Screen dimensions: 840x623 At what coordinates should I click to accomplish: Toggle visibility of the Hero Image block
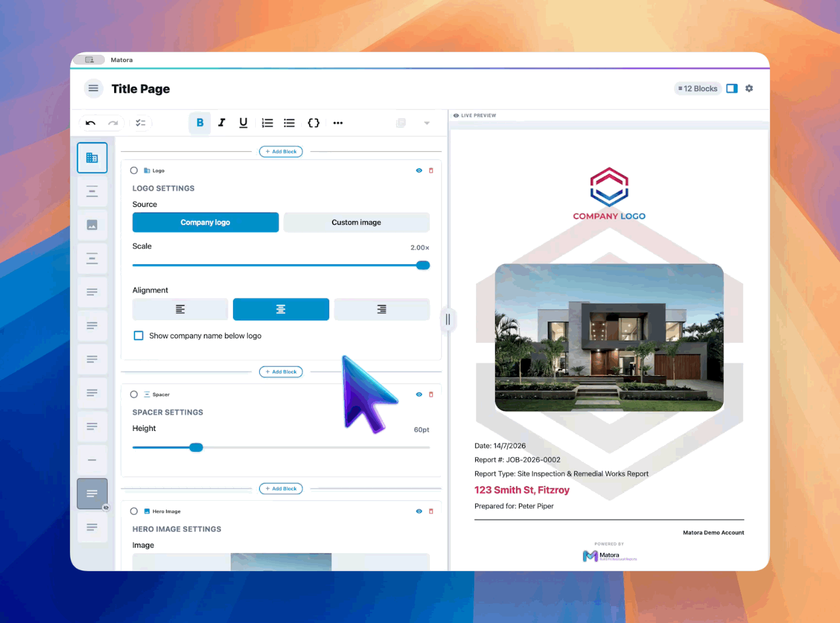pyautogui.click(x=419, y=511)
